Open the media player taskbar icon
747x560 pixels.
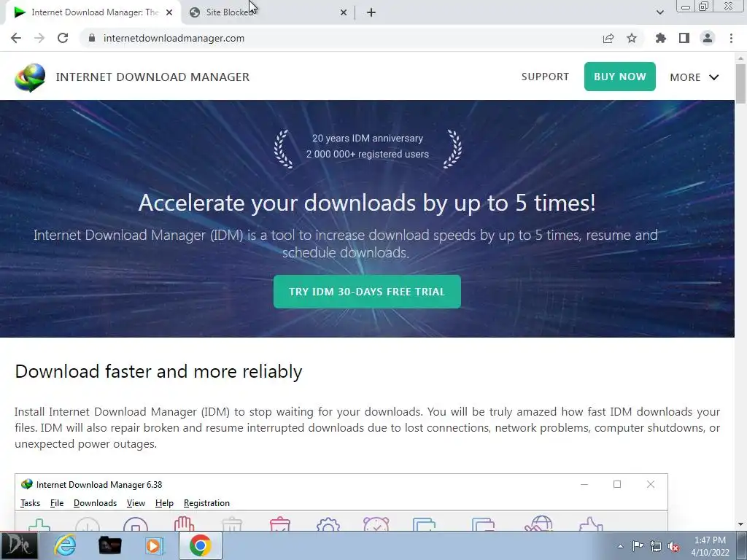coord(155,545)
